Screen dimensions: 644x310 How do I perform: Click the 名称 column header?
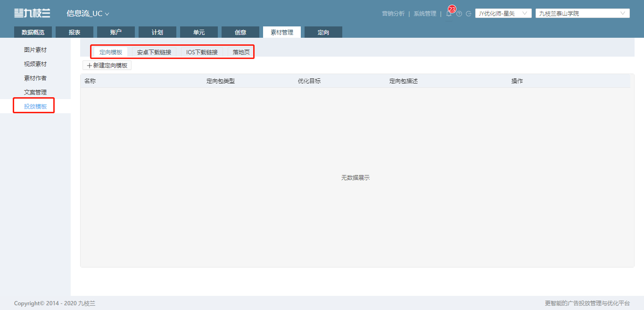(x=90, y=81)
